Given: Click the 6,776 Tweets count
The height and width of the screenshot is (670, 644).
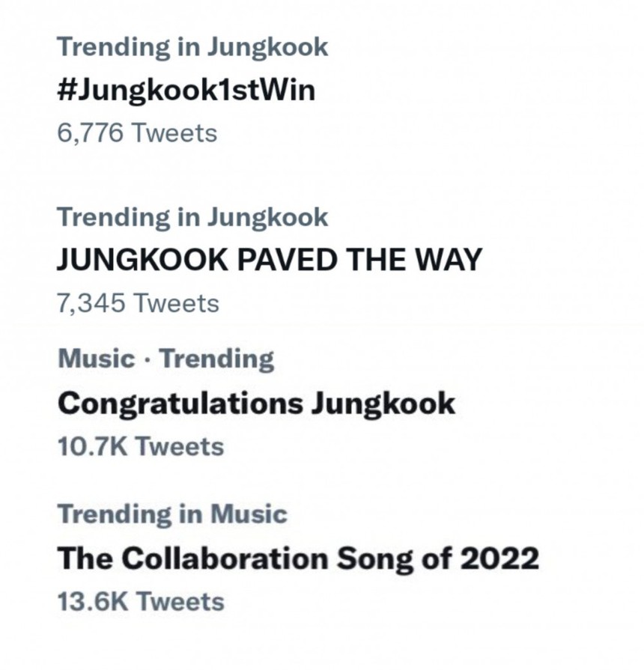Looking at the screenshot, I should click(137, 133).
